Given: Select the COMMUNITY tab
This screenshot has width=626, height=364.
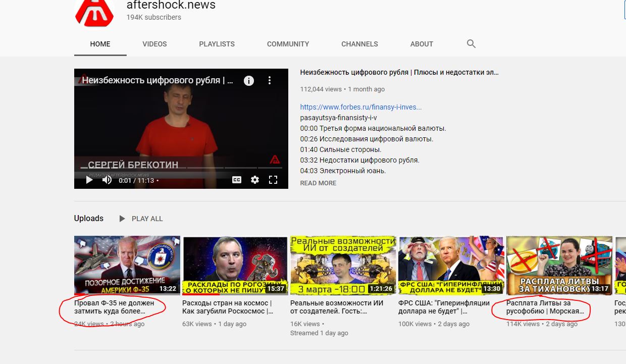Looking at the screenshot, I should pos(288,44).
